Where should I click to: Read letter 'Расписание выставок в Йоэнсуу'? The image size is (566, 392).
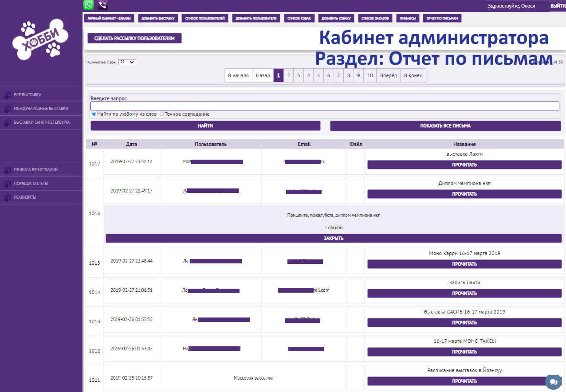(x=464, y=381)
